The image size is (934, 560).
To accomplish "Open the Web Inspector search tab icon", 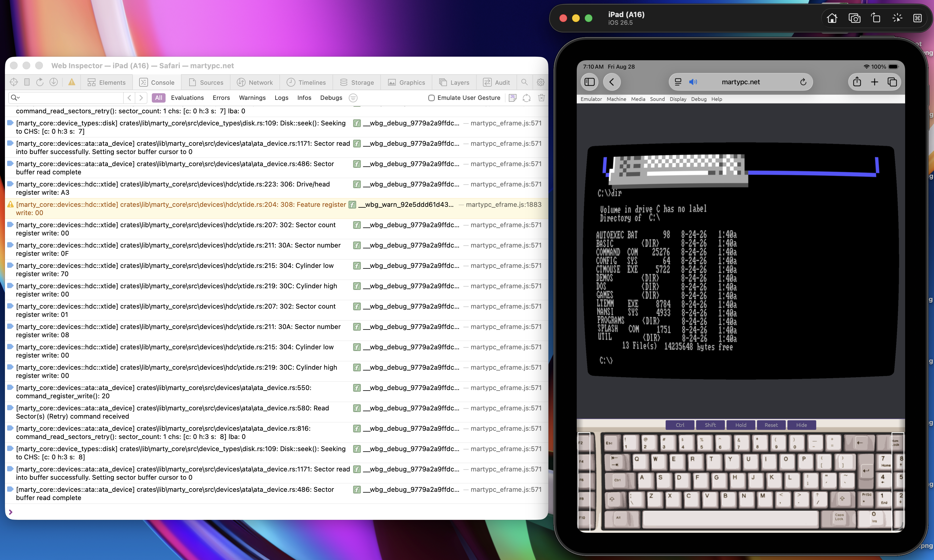I will tap(524, 82).
